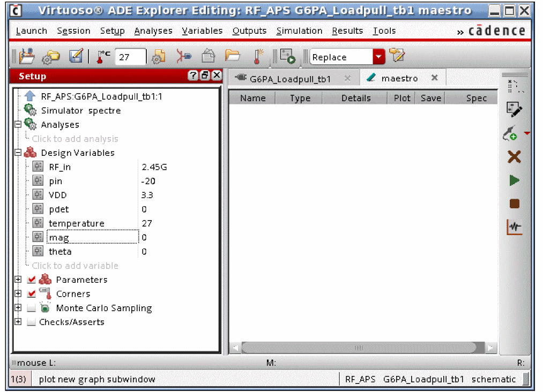
Task: Open the Launch menu
Action: coord(32,31)
